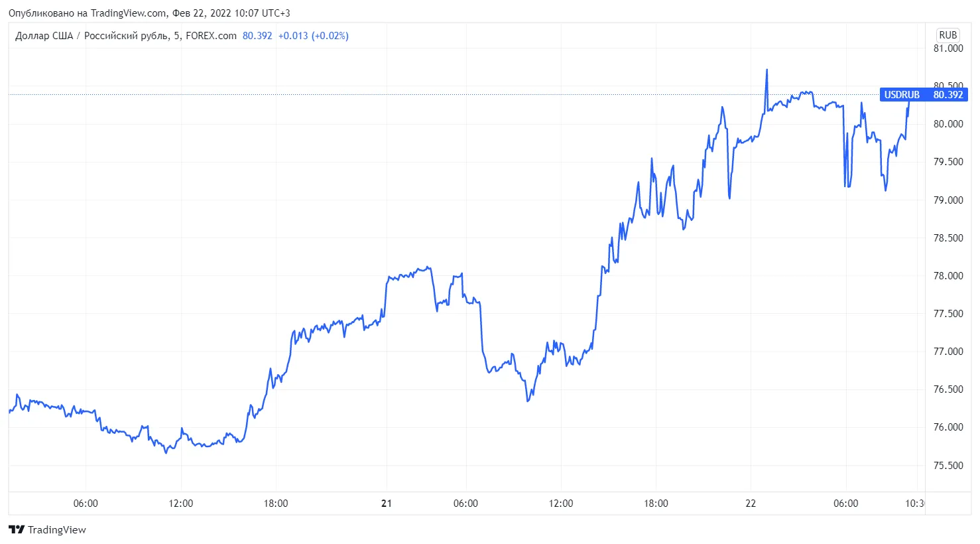Click the USDRUB price label on axis
This screenshot has height=544, width=980.
click(924, 95)
